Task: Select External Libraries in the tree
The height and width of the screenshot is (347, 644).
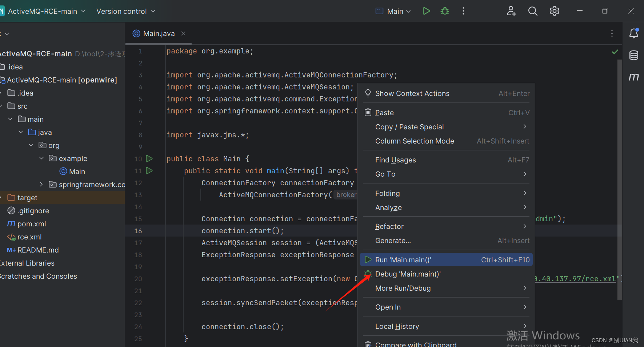Action: [x=27, y=263]
